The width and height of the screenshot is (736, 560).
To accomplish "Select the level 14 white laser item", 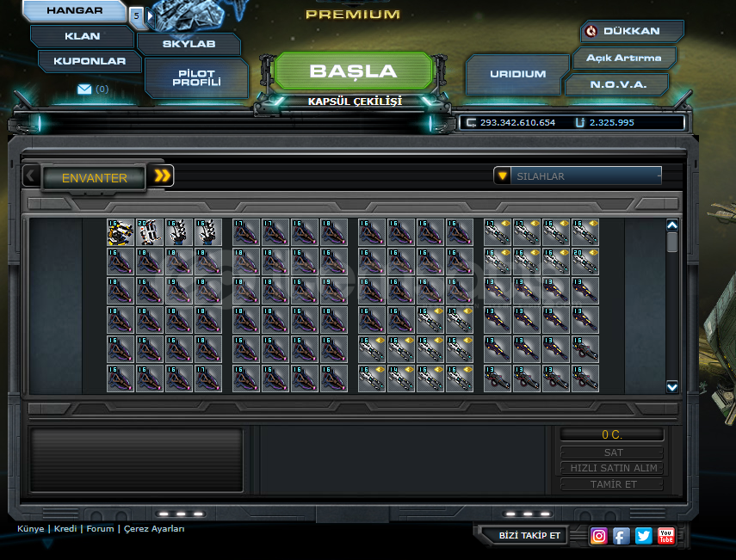I will [401, 378].
